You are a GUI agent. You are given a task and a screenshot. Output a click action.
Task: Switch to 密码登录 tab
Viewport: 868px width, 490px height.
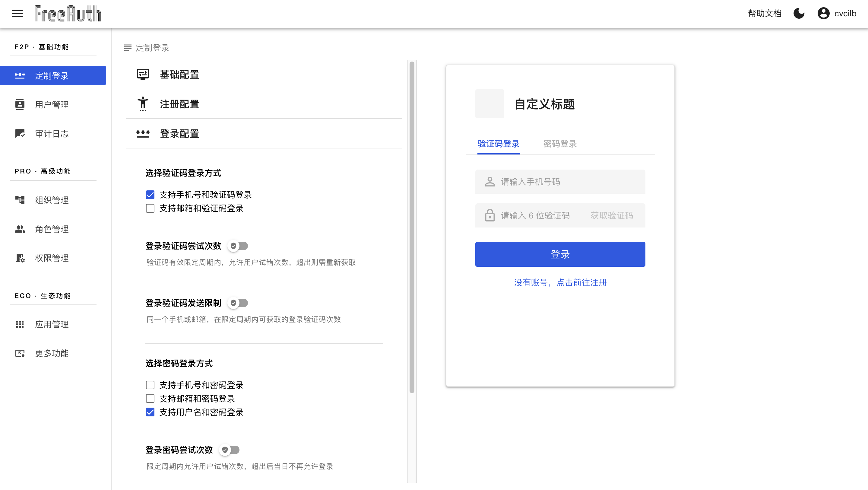(560, 144)
